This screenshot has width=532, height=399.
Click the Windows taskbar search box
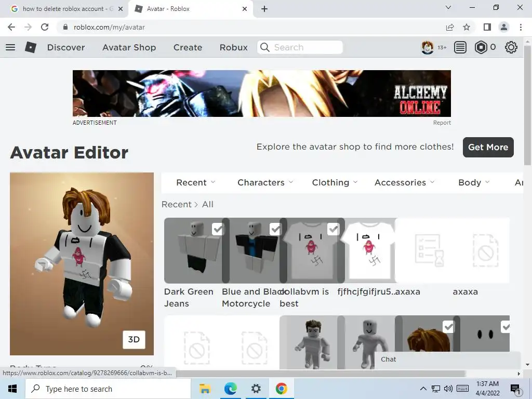point(108,389)
